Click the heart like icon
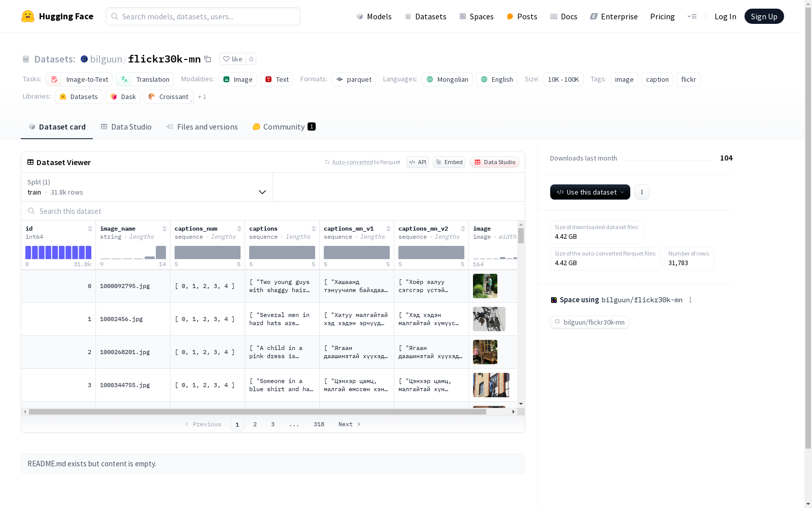 click(x=226, y=59)
